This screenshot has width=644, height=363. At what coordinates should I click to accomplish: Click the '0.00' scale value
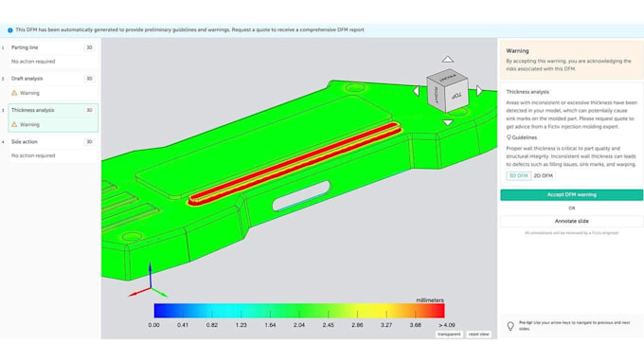click(x=154, y=325)
